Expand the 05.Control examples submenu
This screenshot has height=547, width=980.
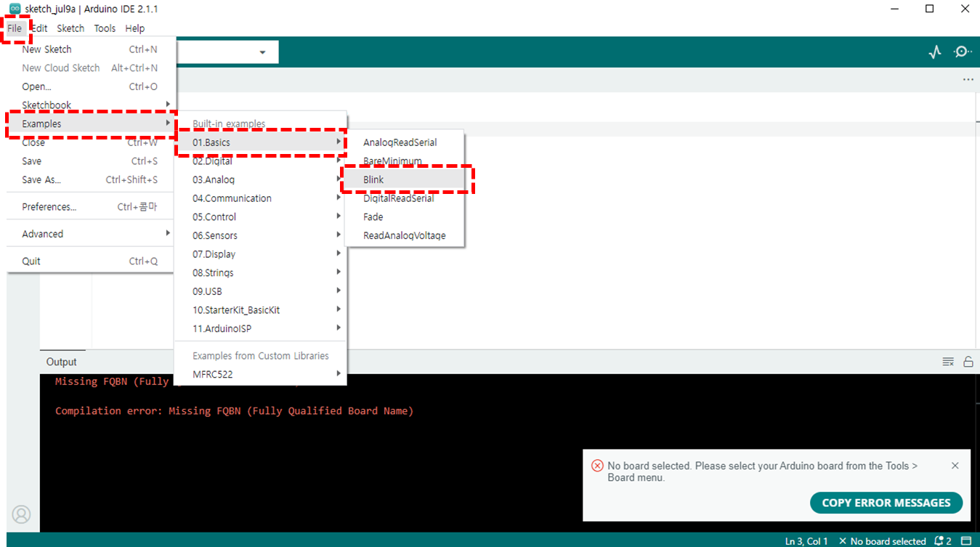pos(260,217)
